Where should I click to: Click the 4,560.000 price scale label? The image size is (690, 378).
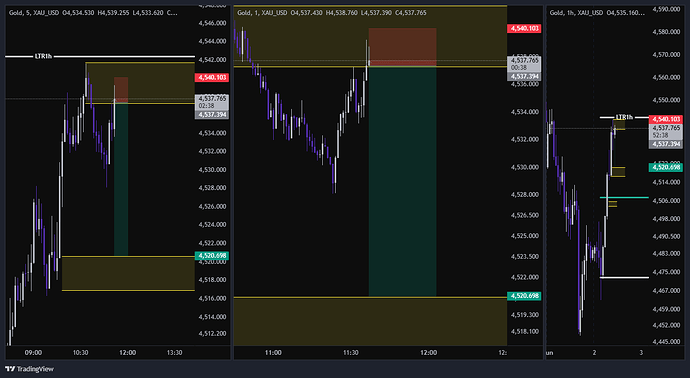click(666, 77)
